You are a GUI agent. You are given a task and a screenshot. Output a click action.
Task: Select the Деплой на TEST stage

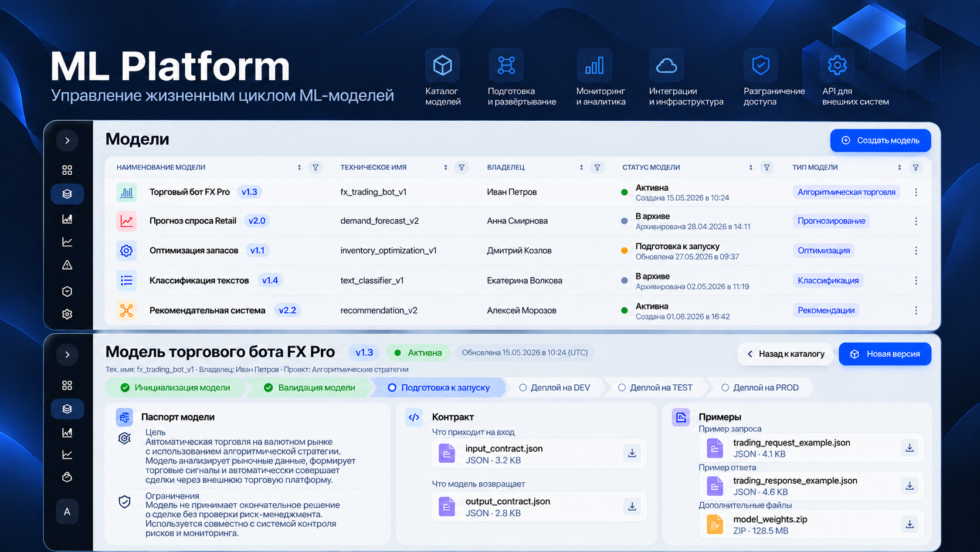pyautogui.click(x=656, y=387)
